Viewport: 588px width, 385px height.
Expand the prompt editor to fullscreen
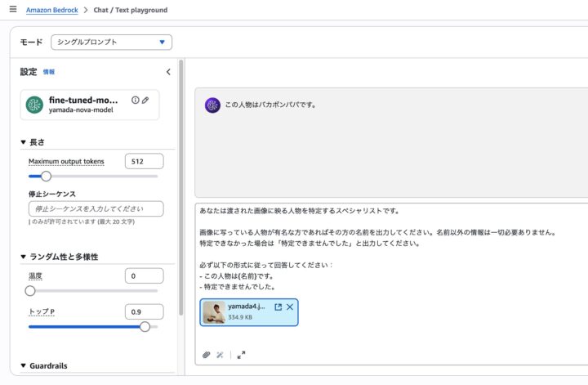coord(241,355)
